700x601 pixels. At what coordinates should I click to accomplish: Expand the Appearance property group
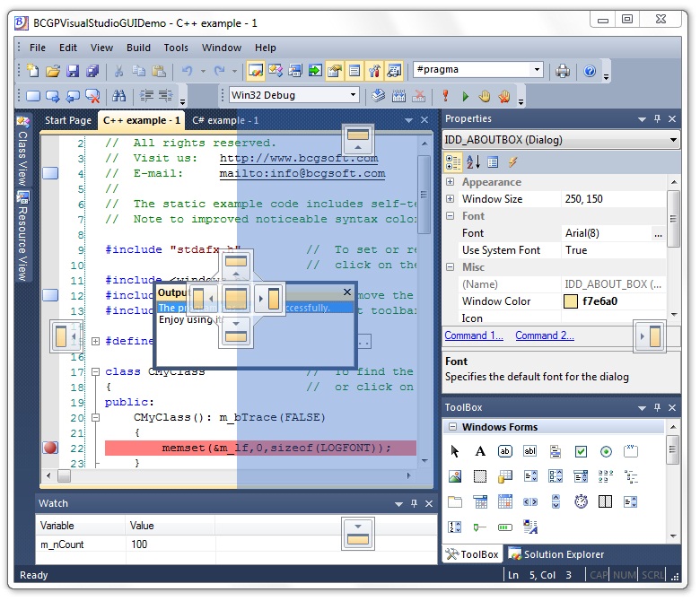(x=451, y=182)
